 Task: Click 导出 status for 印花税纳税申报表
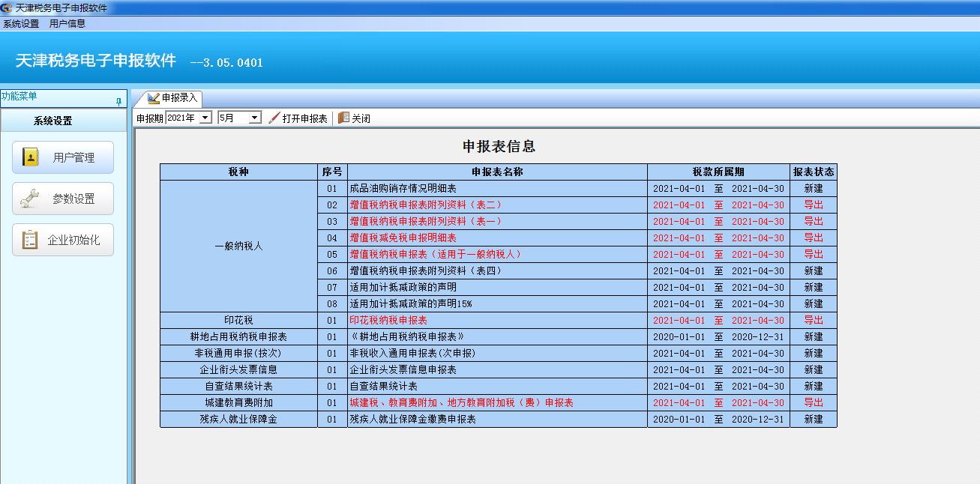coord(814,321)
